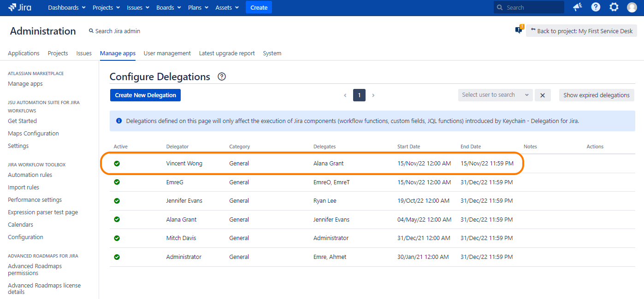Image resolution: width=644 pixels, height=299 pixels.
Task: Click the user profile avatar
Action: [632, 7]
